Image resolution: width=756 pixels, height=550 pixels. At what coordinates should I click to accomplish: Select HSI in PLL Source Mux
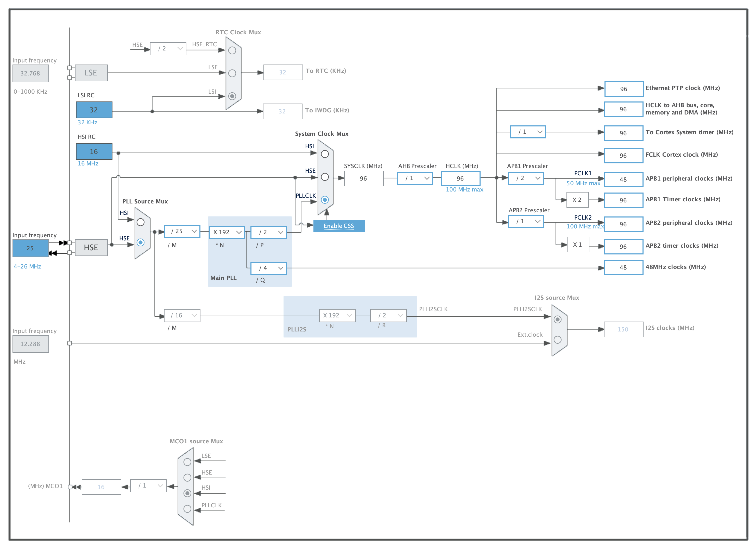coord(141,222)
